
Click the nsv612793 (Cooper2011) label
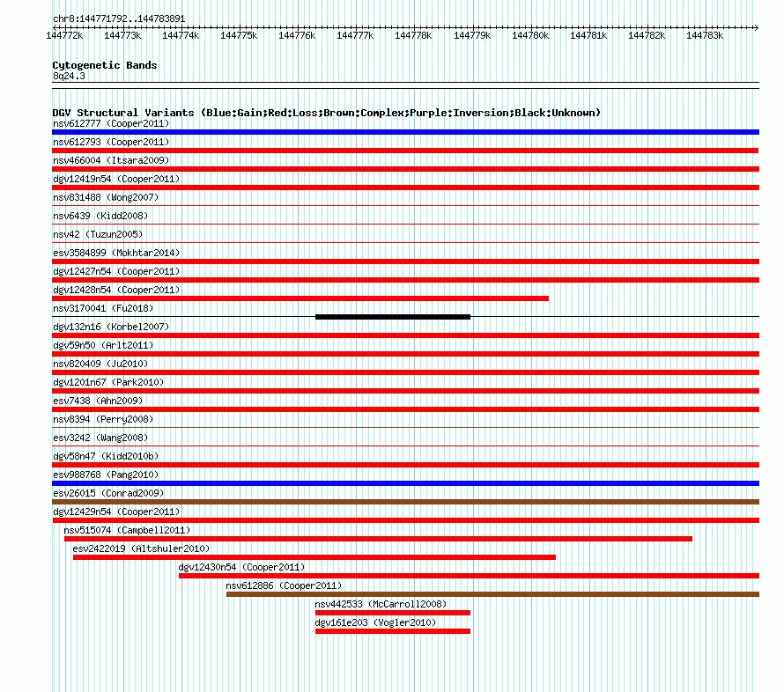(x=111, y=142)
